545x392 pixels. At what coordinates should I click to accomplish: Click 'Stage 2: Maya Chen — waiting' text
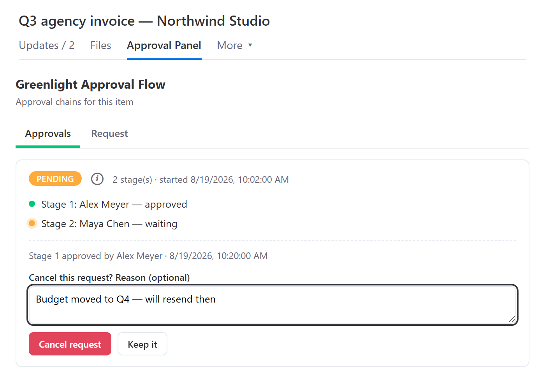109,224
